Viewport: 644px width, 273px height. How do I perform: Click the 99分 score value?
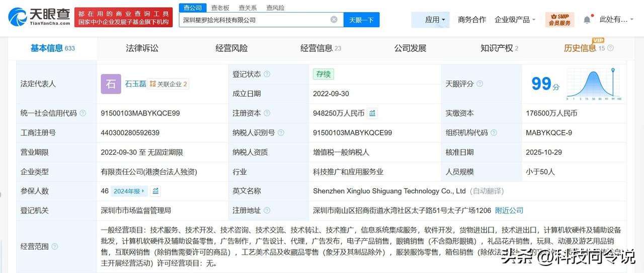(545, 84)
